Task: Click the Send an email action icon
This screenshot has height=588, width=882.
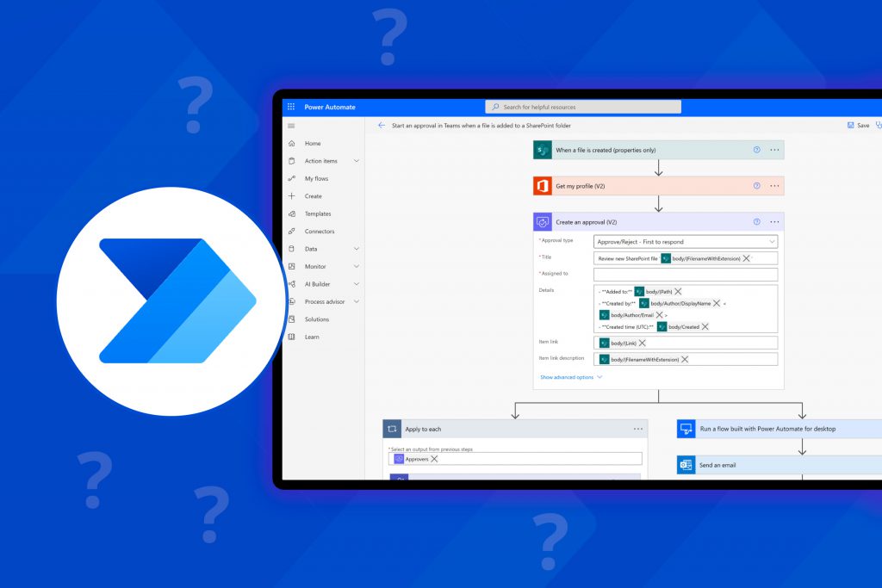Action: (686, 464)
